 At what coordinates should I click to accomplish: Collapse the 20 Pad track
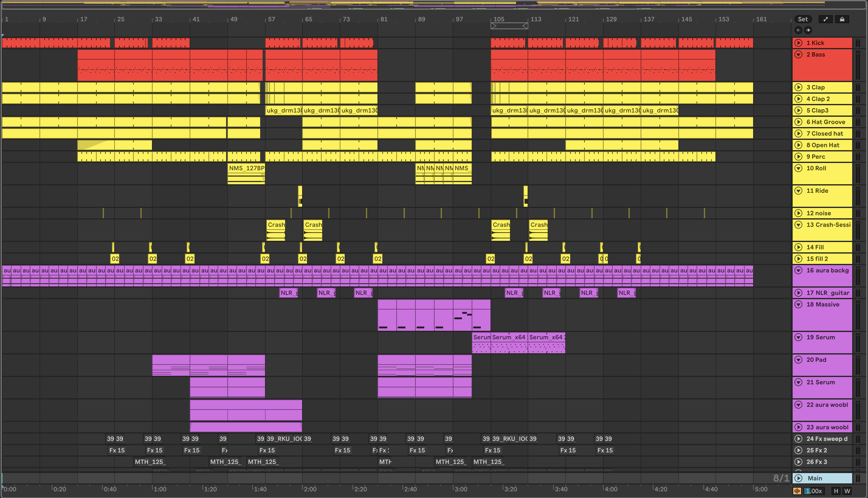coord(799,360)
